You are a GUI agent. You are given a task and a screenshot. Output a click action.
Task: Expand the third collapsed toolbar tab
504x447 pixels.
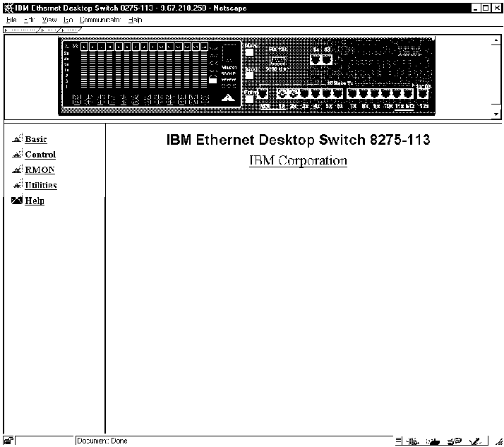71,30
